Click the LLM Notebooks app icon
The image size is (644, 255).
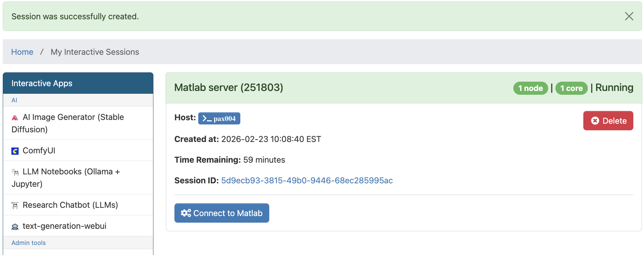[15, 172]
